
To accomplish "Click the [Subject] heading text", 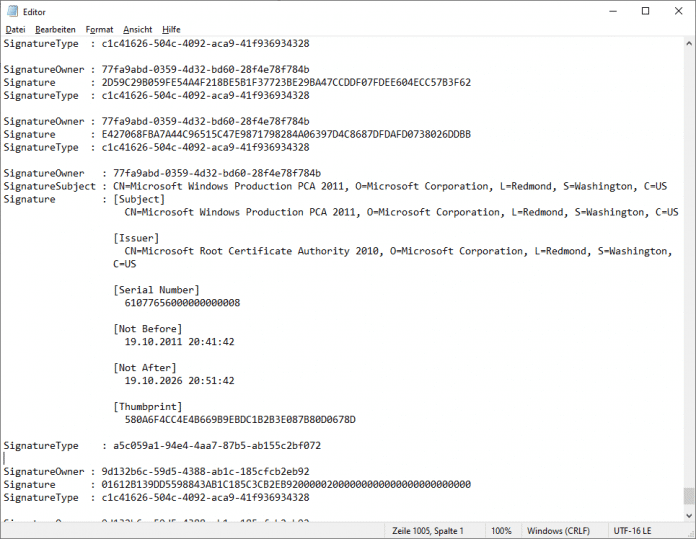I will coord(139,199).
